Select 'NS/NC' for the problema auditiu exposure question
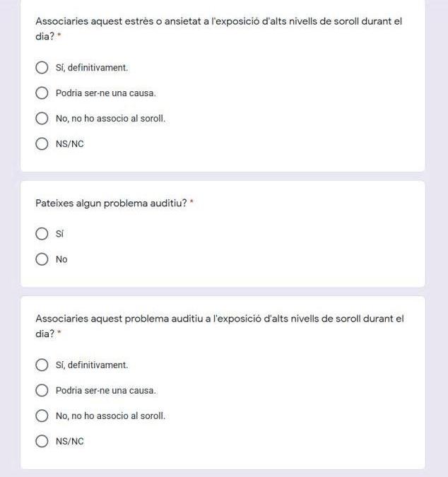This screenshot has height=477, width=448. pyautogui.click(x=42, y=442)
